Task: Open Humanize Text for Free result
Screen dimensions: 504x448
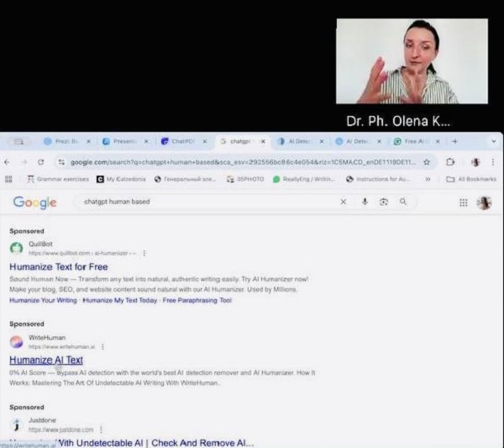Action: point(59,266)
